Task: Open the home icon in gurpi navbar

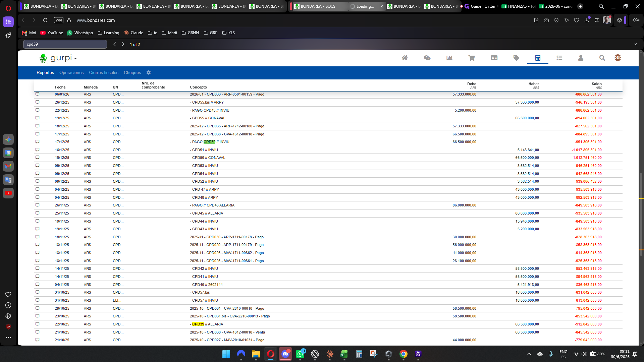Action: tap(405, 58)
